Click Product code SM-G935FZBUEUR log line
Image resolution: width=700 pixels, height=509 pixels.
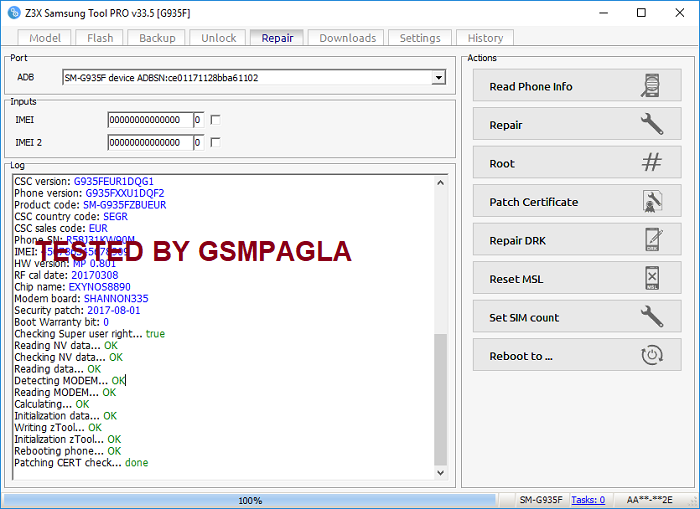click(x=90, y=204)
